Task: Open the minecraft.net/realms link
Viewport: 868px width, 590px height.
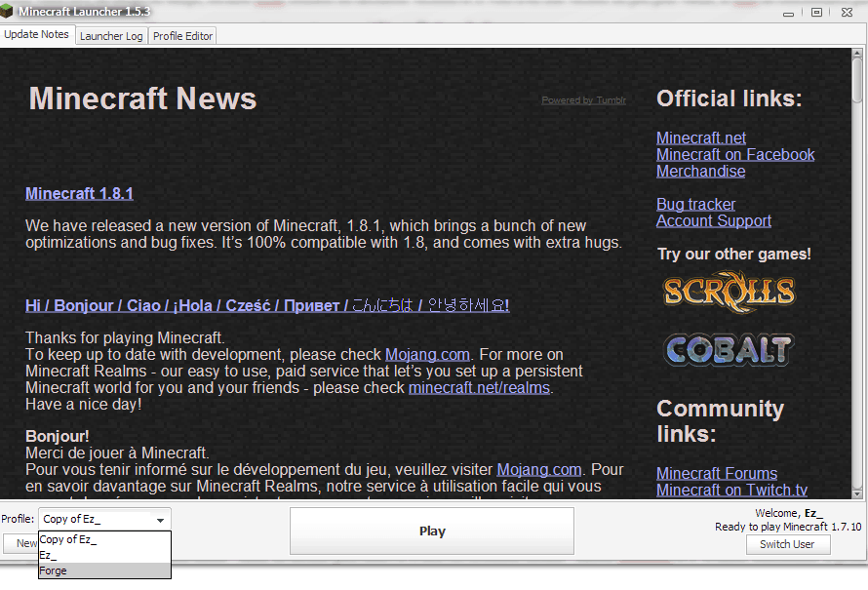Action: pyautogui.click(x=480, y=387)
